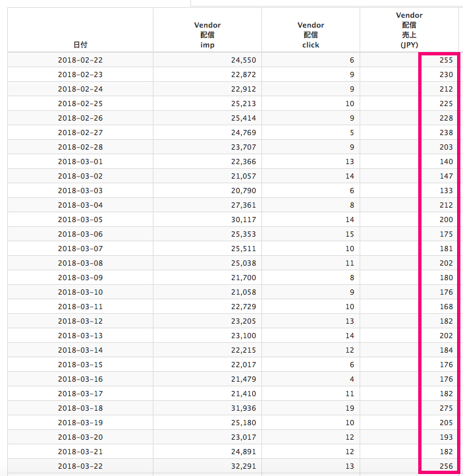Screen dimensions: 463x476
Task: Click the click count 15 for 2018-03-06
Action: (x=350, y=234)
